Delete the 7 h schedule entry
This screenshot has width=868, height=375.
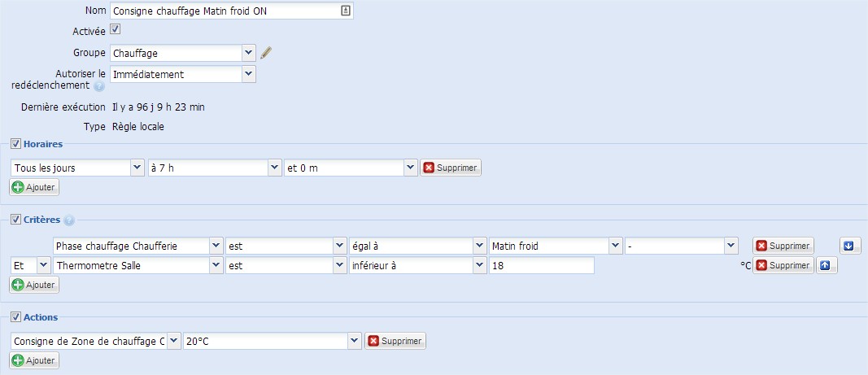[x=451, y=168]
